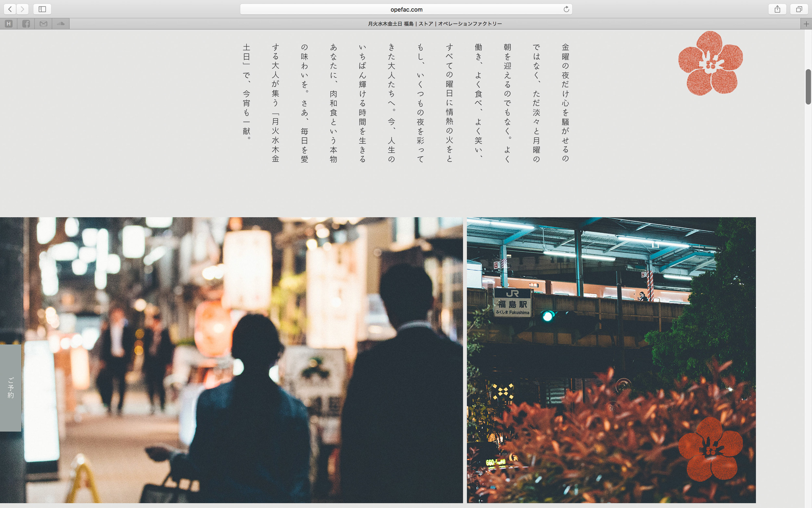This screenshot has width=812, height=508.
Task: Open the pinned H tab
Action: (9, 24)
